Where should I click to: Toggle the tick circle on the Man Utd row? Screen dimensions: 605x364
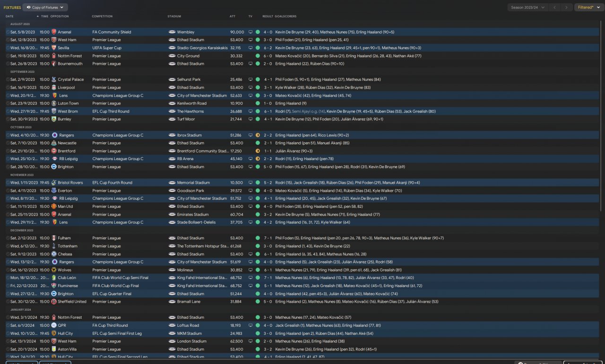[x=8, y=206]
